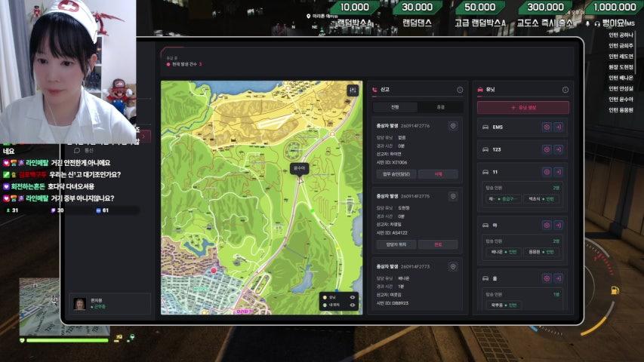The image size is (644, 362).
Task: Select the 배나온 인턴 member chip
Action: [x=504, y=252]
